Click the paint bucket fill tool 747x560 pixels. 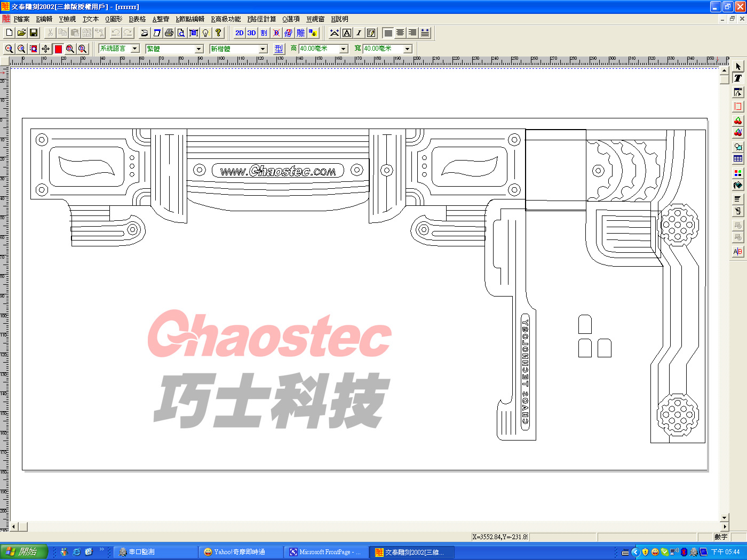738,185
